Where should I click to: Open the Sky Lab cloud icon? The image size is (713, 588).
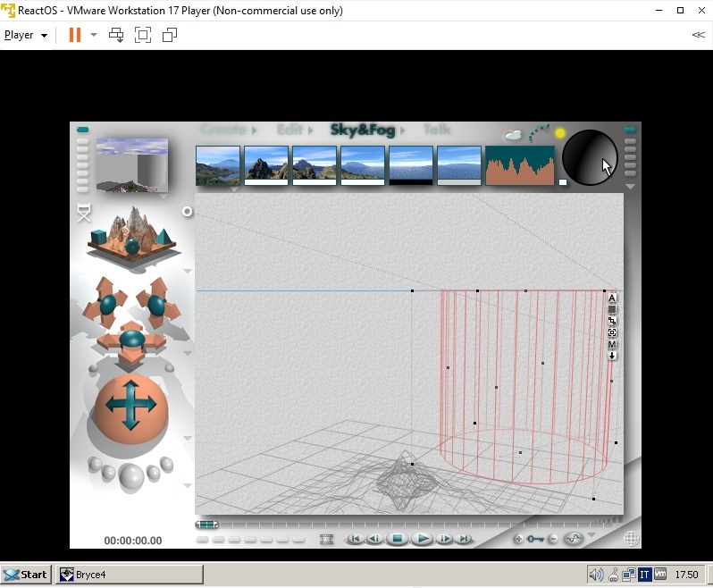[513, 135]
